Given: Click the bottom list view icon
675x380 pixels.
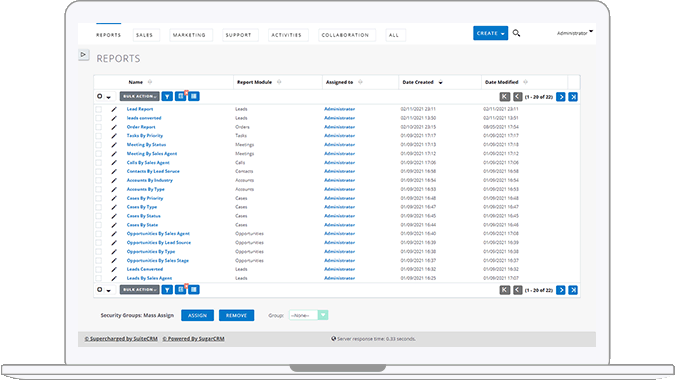Looking at the screenshot, I should [x=194, y=290].
